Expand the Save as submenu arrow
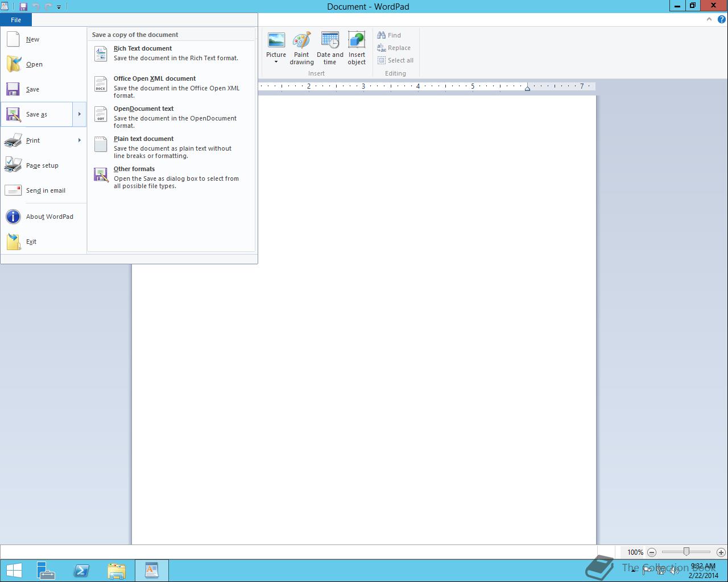 (80, 114)
